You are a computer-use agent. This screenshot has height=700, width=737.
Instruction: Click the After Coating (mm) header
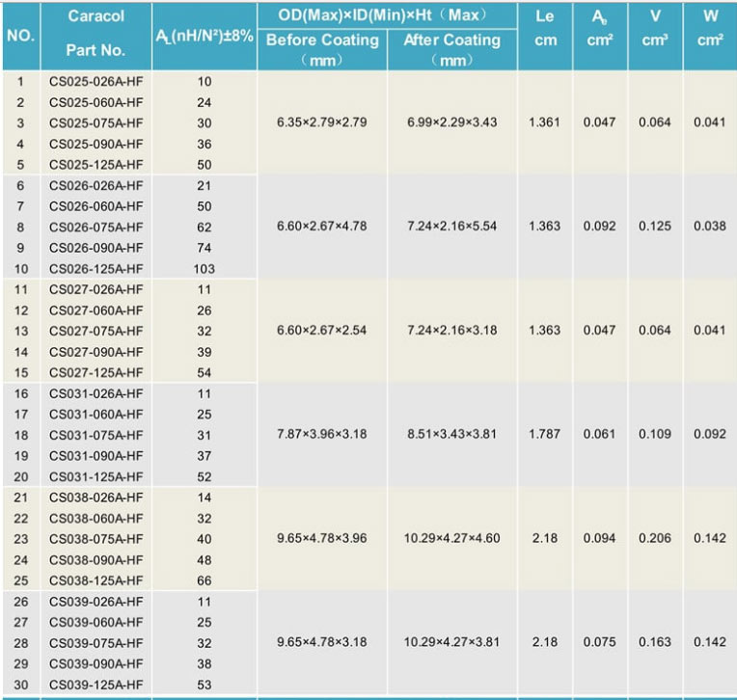pyautogui.click(x=452, y=50)
